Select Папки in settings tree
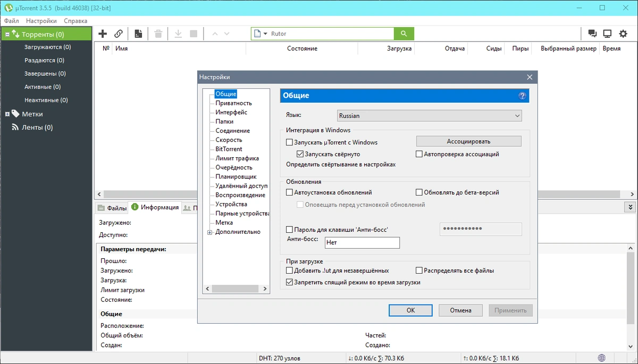 tap(224, 122)
